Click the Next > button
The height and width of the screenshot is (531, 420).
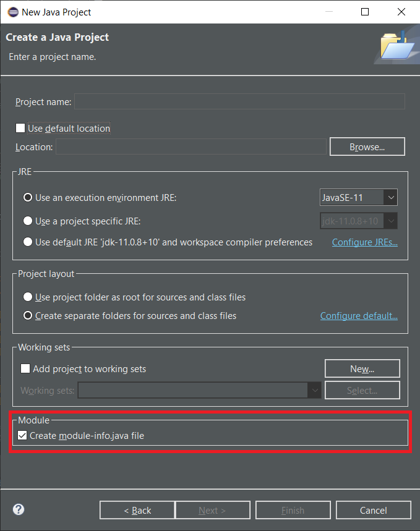click(213, 510)
